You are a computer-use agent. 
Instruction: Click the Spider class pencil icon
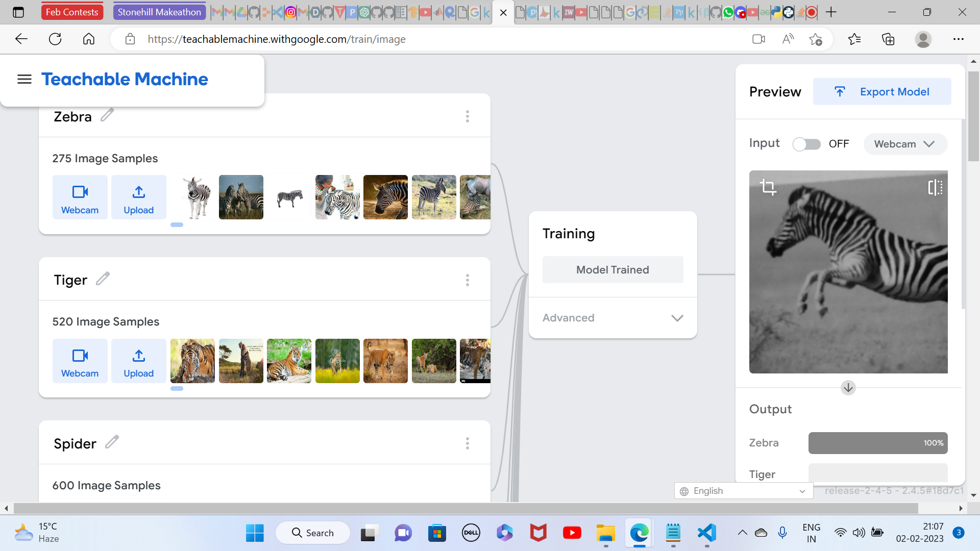112,442
